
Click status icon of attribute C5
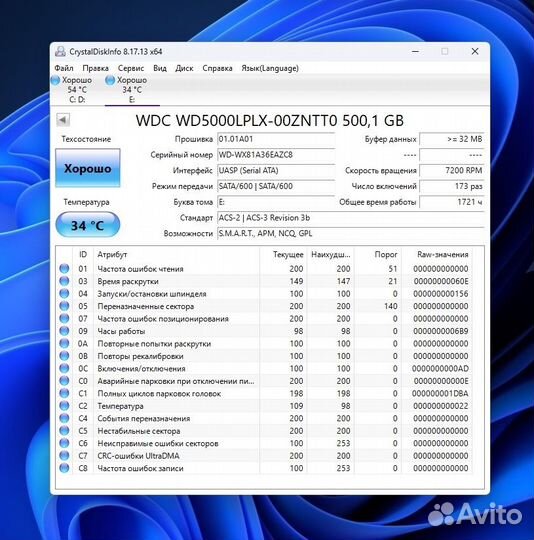(x=64, y=430)
